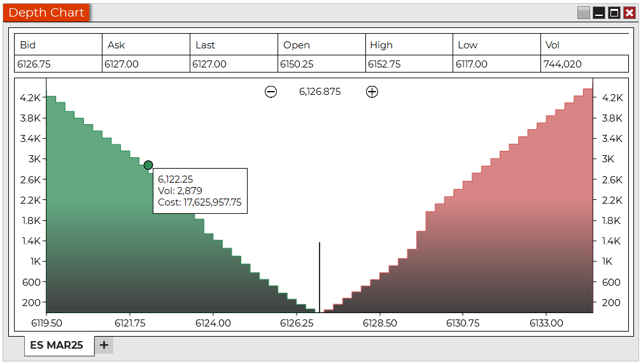Viewport: 641px width, 364px height.
Task: Click the left axis 3K label
Action: [x=34, y=159]
